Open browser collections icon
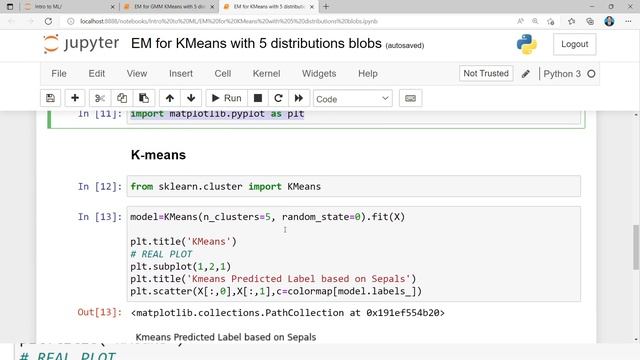 (590, 21)
